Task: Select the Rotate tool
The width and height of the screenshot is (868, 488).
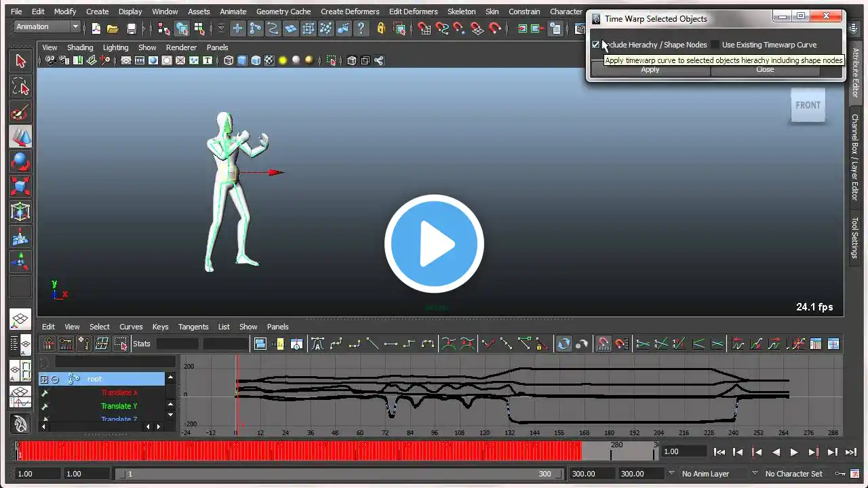Action: pyautogui.click(x=20, y=162)
